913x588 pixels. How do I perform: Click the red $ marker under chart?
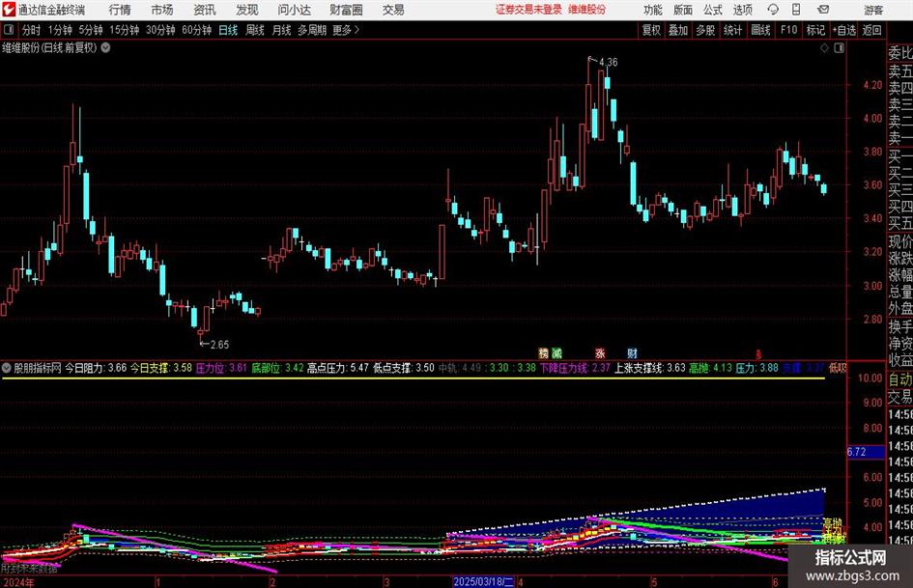(x=758, y=353)
